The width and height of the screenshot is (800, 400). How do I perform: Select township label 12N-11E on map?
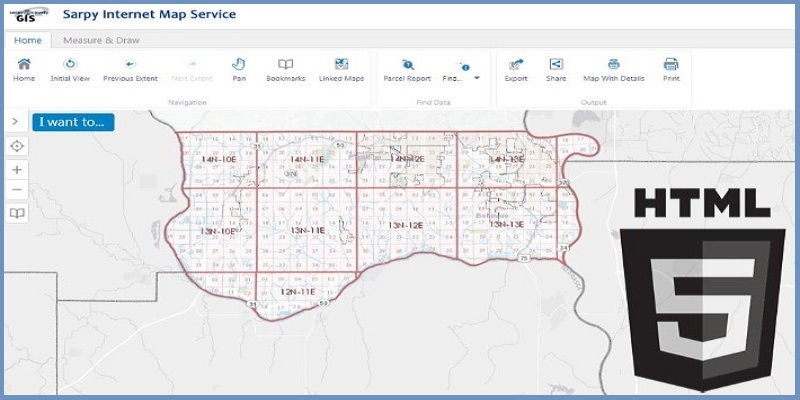pyautogui.click(x=297, y=292)
